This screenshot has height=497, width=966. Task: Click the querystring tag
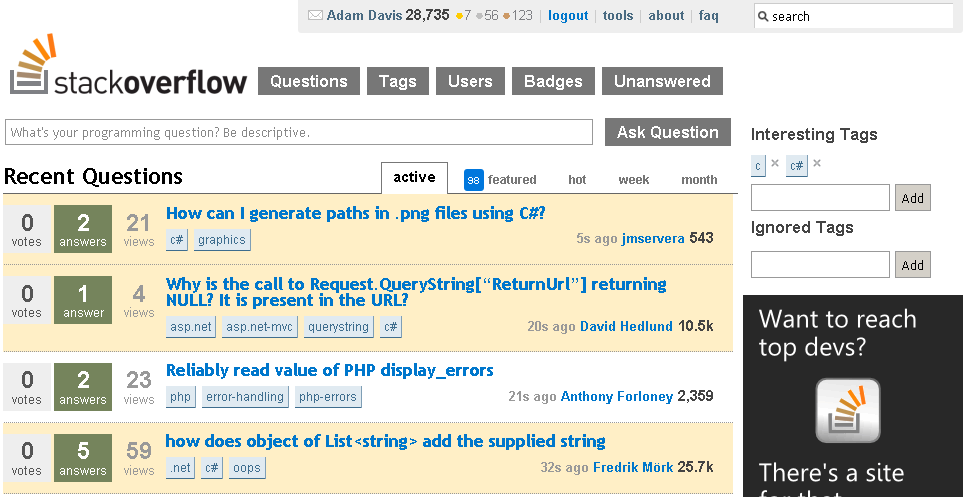338,326
